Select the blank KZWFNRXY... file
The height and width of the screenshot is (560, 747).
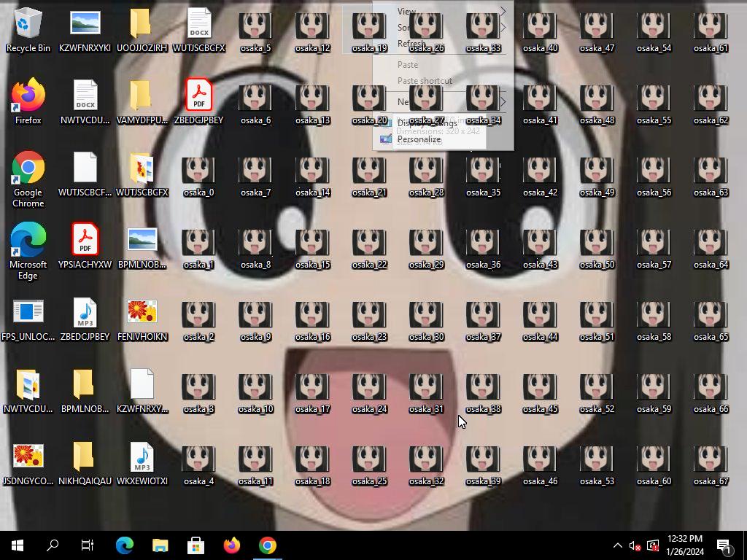click(142, 392)
